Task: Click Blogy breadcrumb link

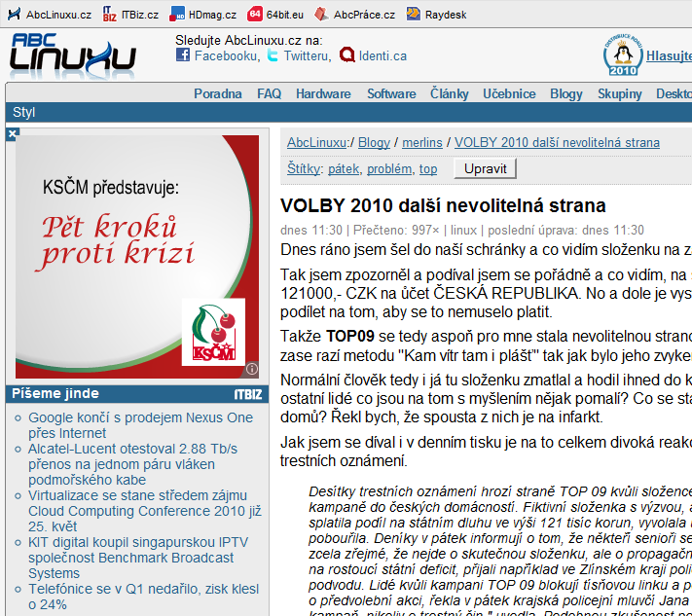Action: pyautogui.click(x=374, y=142)
